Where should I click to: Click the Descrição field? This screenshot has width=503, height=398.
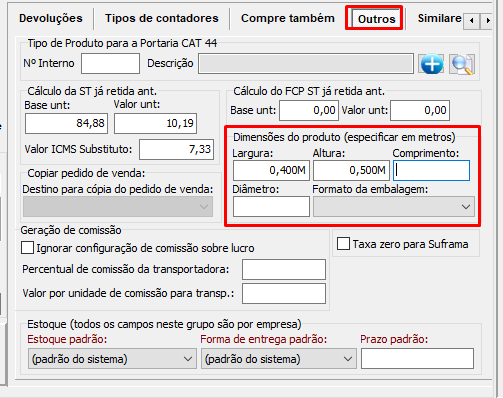(306, 63)
